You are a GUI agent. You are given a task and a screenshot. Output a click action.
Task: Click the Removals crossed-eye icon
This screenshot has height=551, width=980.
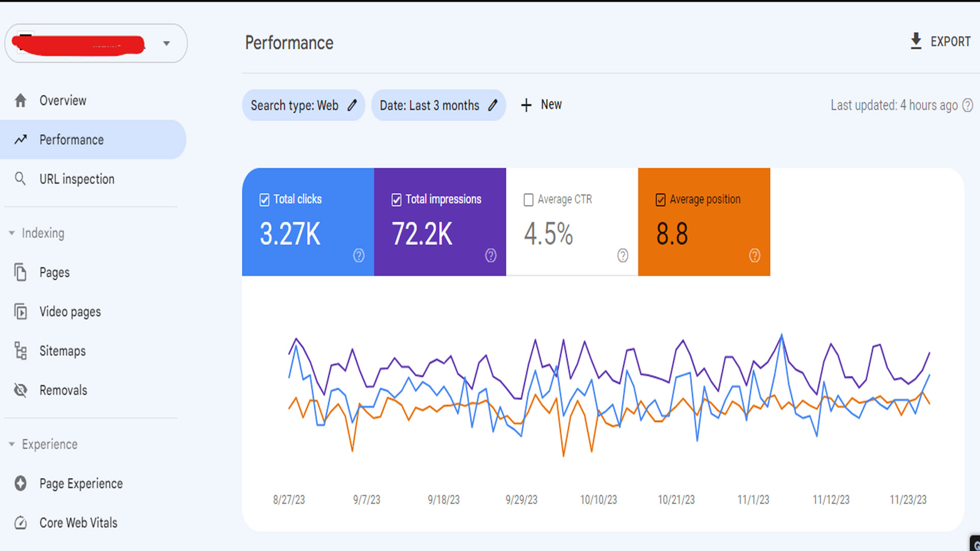click(x=20, y=390)
